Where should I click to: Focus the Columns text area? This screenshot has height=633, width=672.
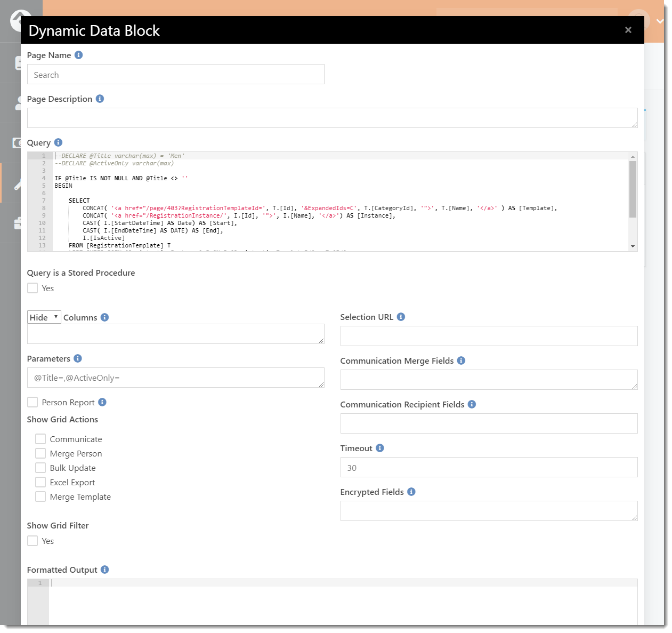pyautogui.click(x=176, y=334)
